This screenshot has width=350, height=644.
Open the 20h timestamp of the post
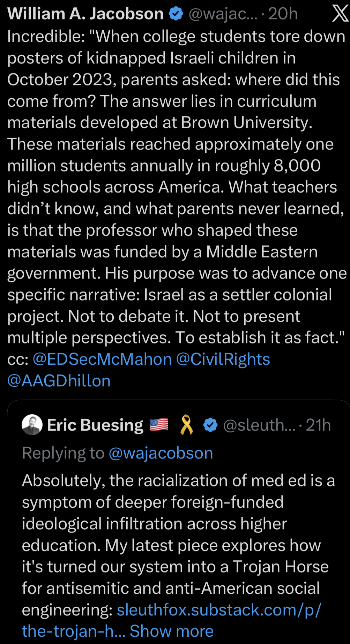[283, 14]
